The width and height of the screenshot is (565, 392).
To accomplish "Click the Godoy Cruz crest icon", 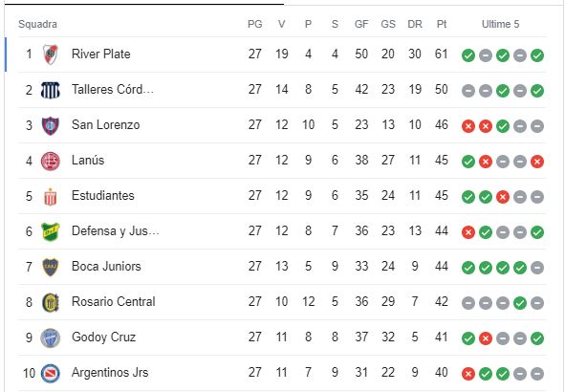I will pos(50,338).
